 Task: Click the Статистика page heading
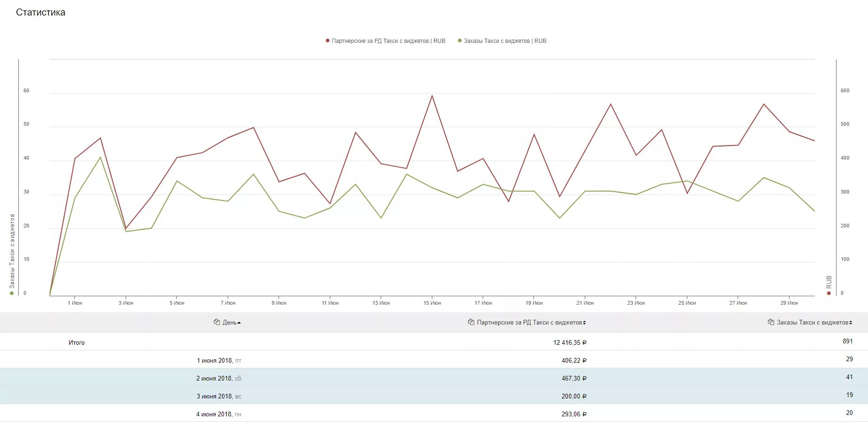coord(40,13)
